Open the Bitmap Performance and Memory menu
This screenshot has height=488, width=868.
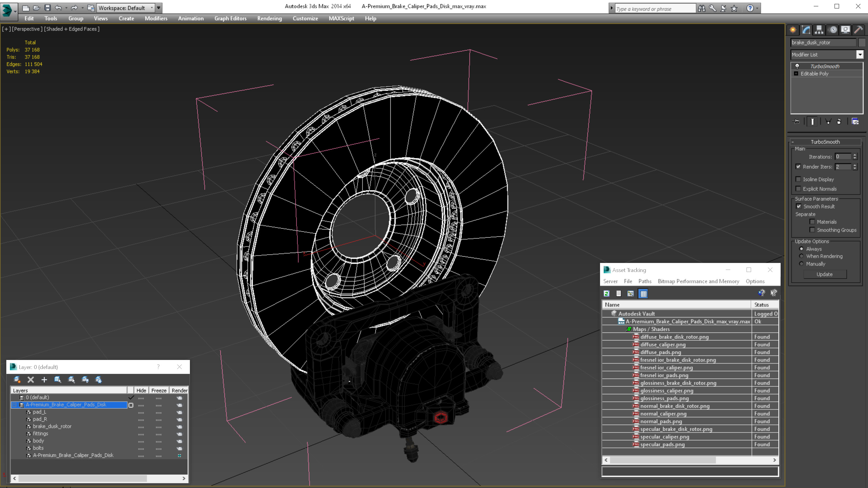(x=698, y=281)
